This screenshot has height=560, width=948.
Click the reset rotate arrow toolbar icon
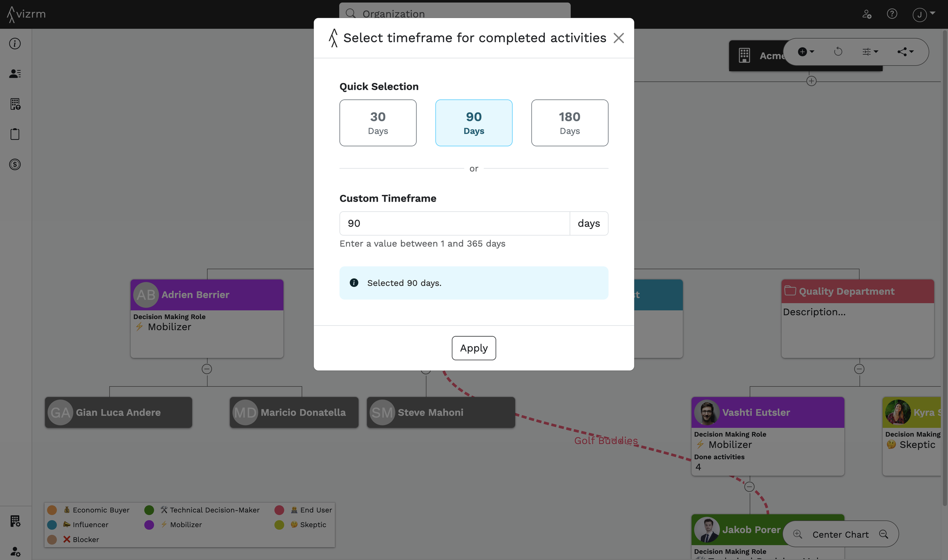click(x=838, y=52)
